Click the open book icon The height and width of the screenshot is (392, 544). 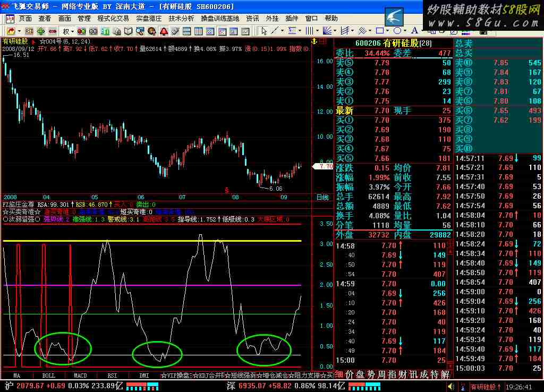[x=128, y=31]
